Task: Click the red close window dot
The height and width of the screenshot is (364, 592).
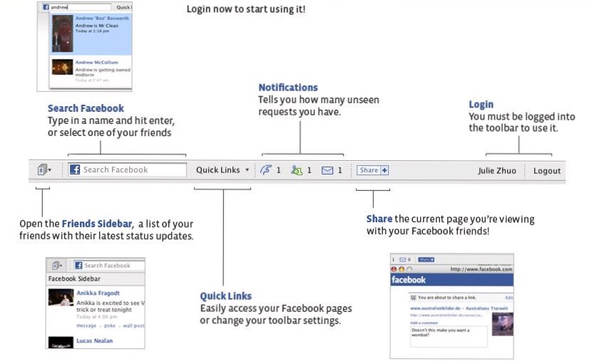Action: click(394, 269)
